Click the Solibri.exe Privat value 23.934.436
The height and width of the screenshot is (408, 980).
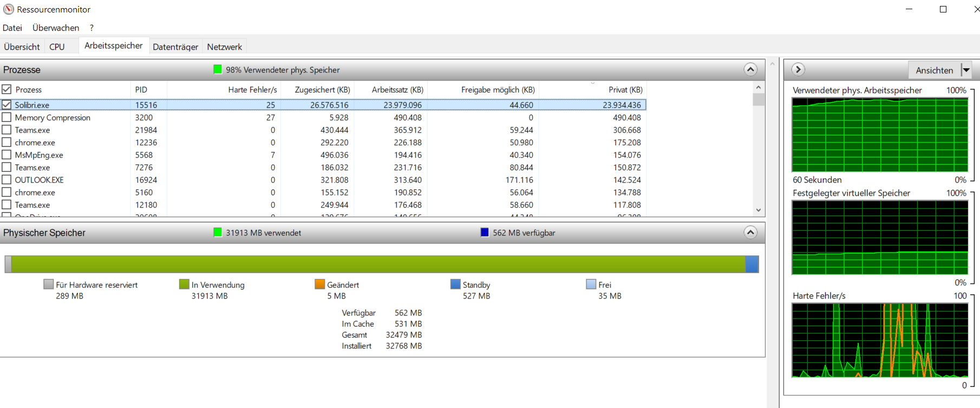622,105
